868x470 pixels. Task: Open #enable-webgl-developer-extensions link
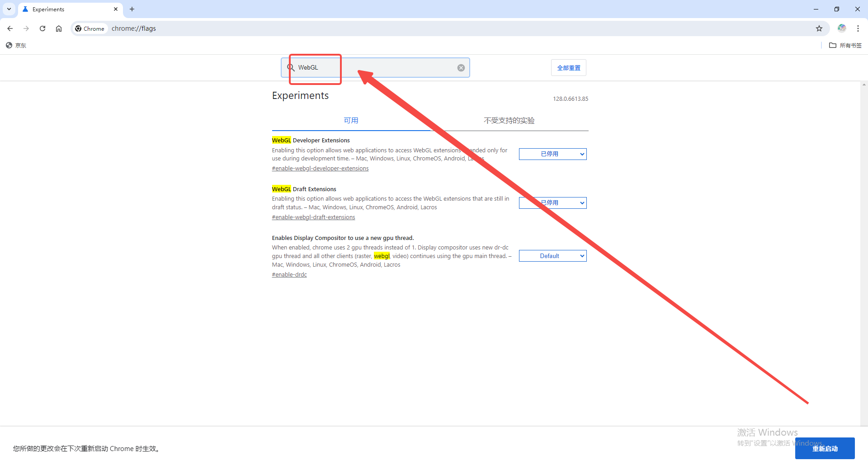320,169
